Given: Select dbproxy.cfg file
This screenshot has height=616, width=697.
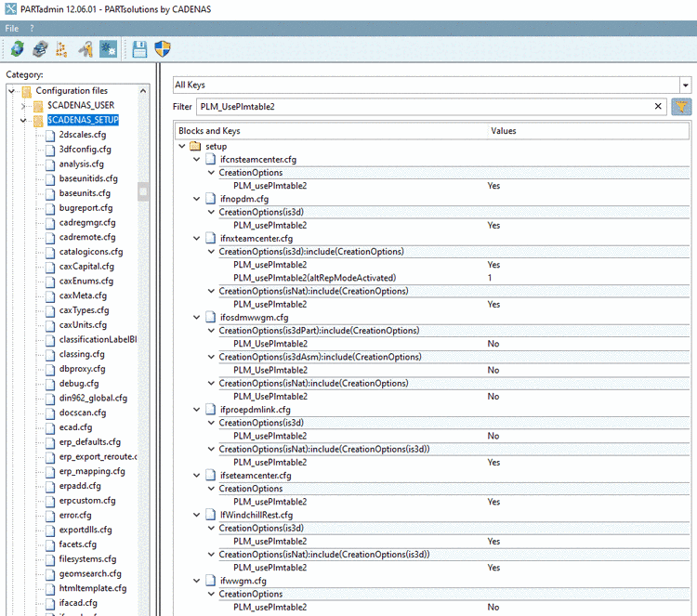Looking at the screenshot, I should (82, 369).
